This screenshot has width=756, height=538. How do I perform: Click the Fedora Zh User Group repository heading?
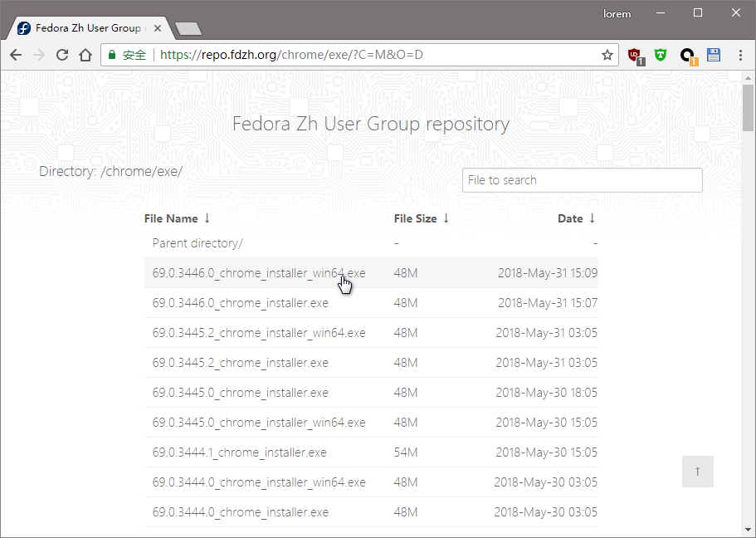pyautogui.click(x=371, y=124)
